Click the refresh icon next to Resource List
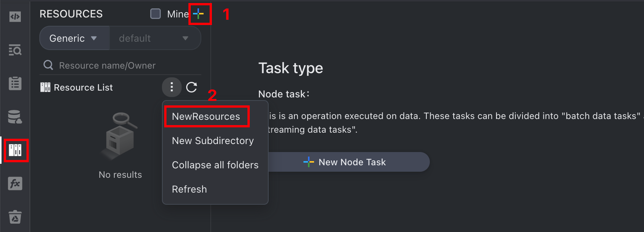644x232 pixels. tap(191, 87)
